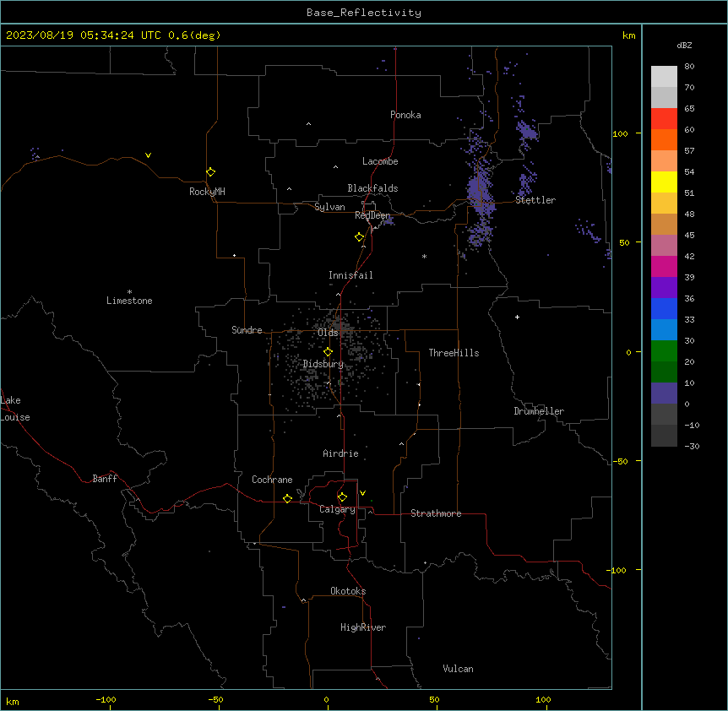728x711 pixels.
Task: Click the 100 tick on the bottom axis
Action: pos(544,700)
